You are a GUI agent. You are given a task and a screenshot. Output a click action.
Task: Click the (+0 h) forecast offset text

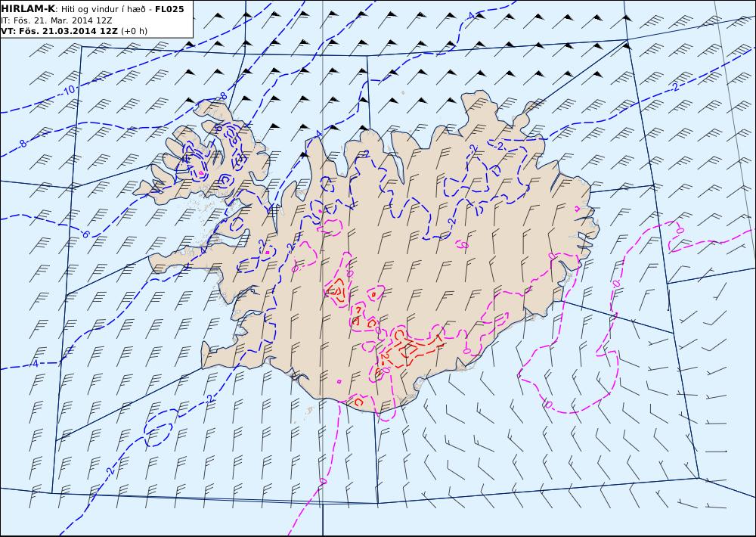coord(134,31)
